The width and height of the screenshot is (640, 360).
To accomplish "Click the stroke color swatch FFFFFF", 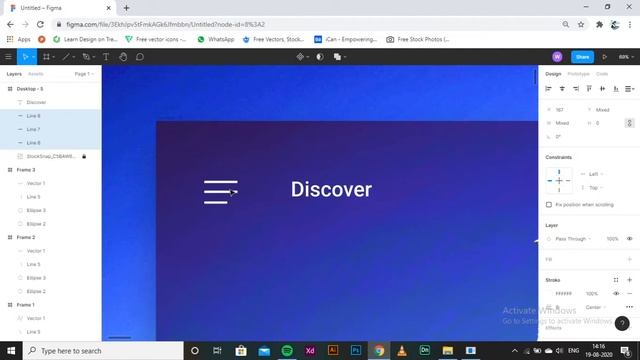I will [549, 293].
